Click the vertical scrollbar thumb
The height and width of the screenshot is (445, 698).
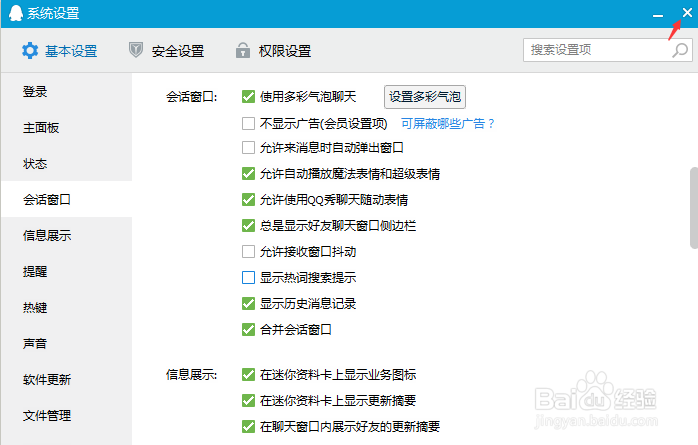coord(694,207)
